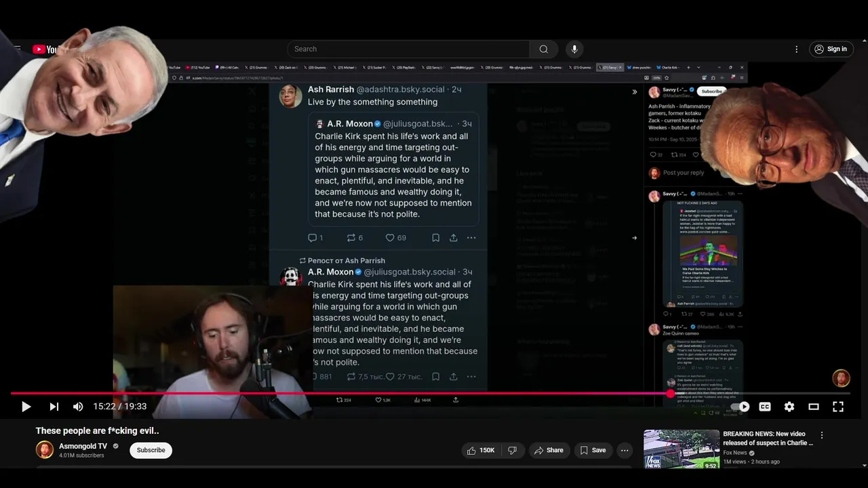Open the Asmongold TV channel name link
Image resolution: width=868 pixels, height=488 pixels.
tap(83, 447)
